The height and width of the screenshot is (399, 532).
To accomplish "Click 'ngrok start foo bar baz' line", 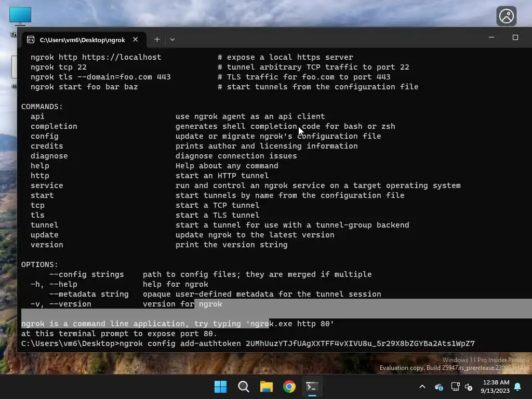I will pyautogui.click(x=84, y=87).
